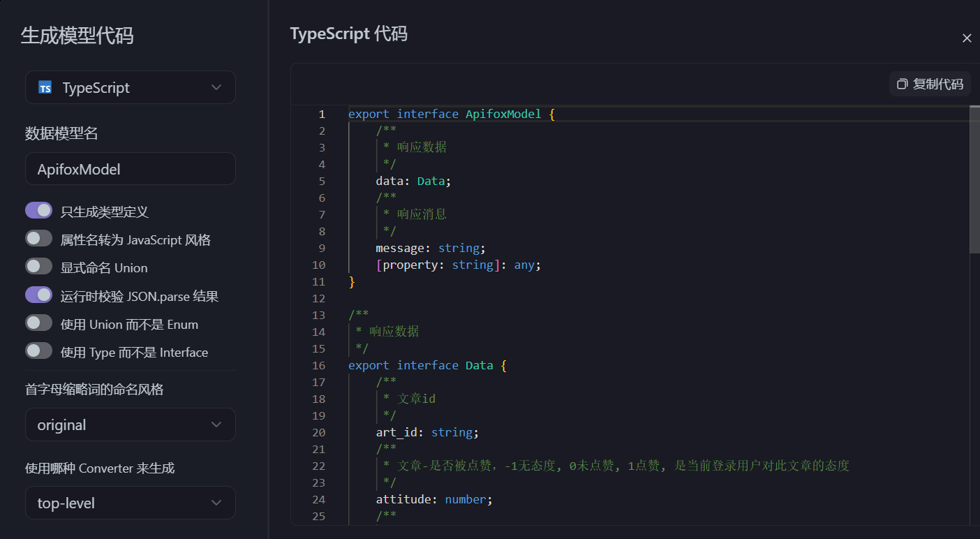Expand the original naming style dropdown
This screenshot has height=539, width=980.
[131, 424]
